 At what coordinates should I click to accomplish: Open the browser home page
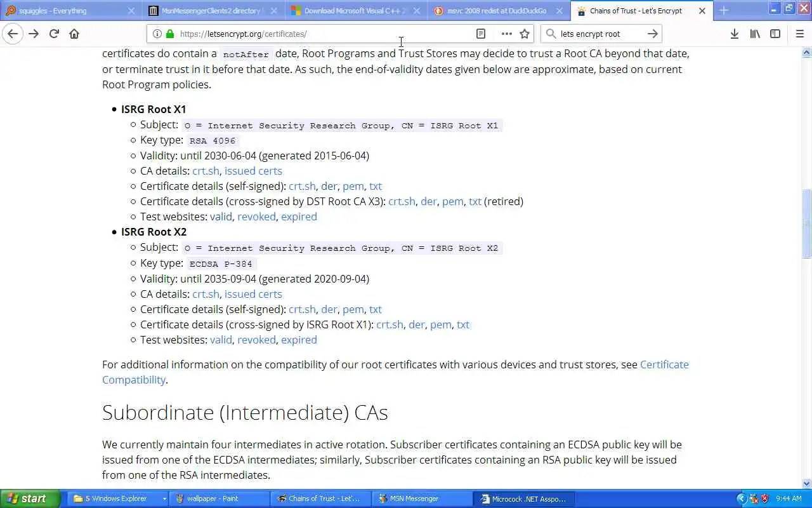(x=74, y=34)
